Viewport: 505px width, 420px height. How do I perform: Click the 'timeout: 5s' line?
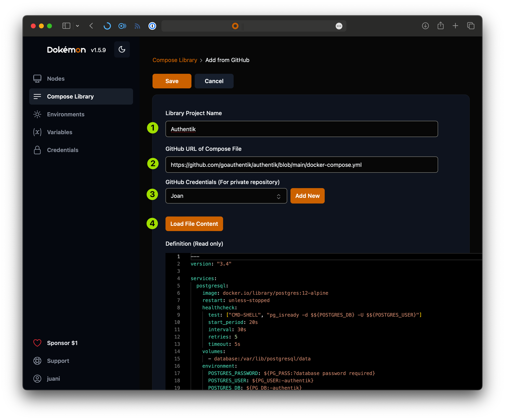pyautogui.click(x=224, y=344)
